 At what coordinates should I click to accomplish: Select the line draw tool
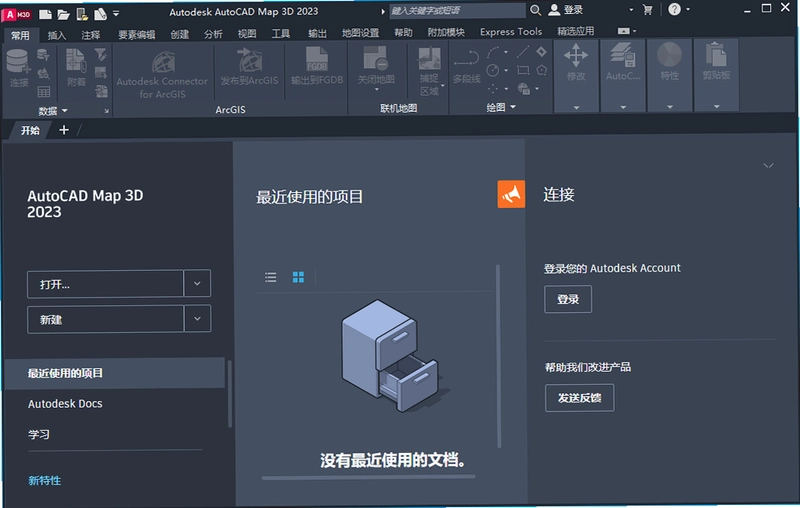tap(523, 52)
